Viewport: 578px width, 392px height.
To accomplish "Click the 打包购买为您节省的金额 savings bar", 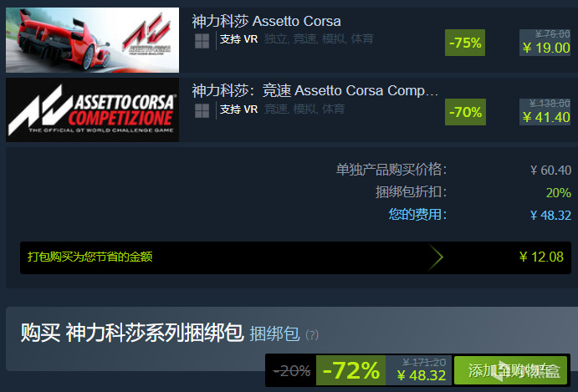I will 295,257.
